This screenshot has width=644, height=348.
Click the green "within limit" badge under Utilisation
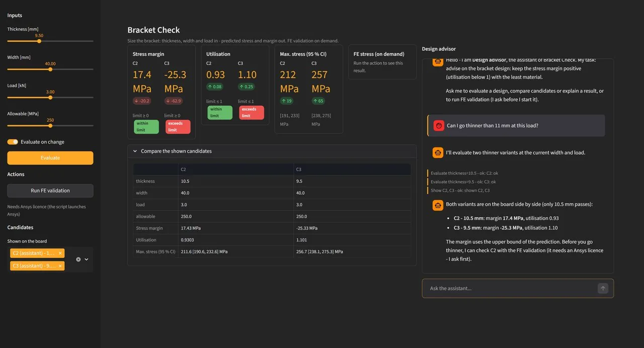pos(219,113)
